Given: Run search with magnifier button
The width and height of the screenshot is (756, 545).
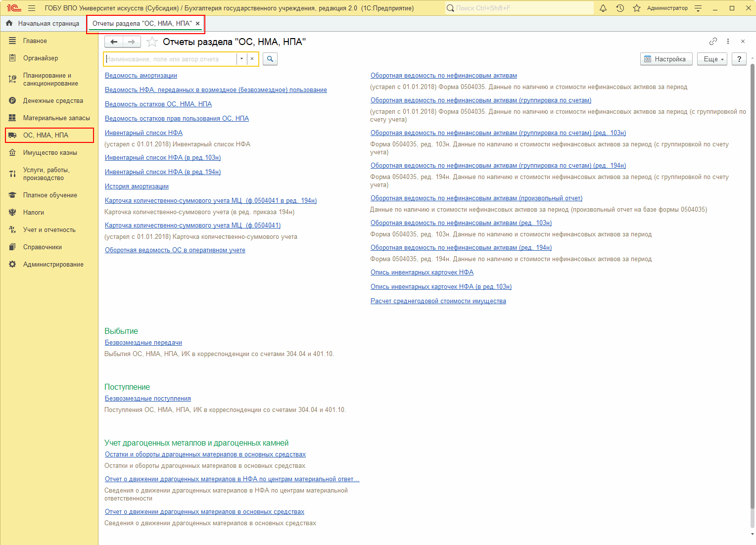Looking at the screenshot, I should coord(270,59).
